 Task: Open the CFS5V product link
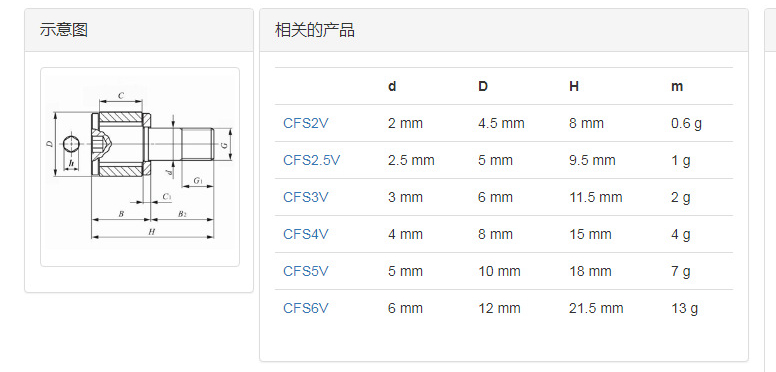(305, 271)
